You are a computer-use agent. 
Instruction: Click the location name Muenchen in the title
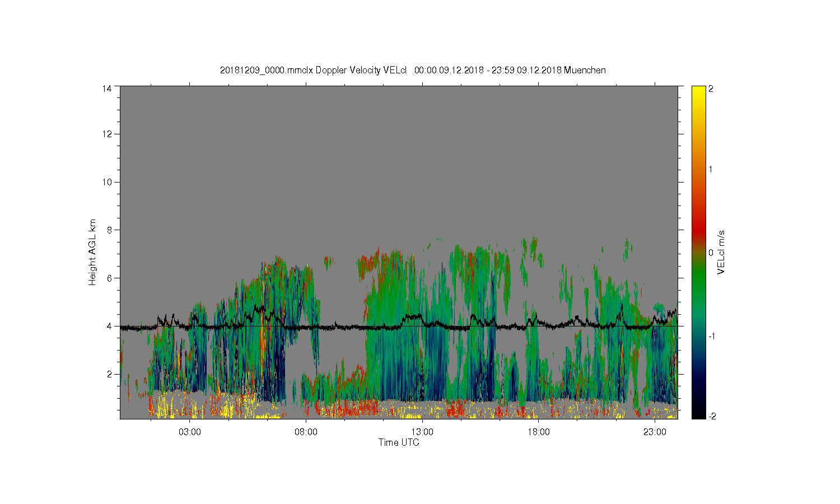click(x=585, y=71)
